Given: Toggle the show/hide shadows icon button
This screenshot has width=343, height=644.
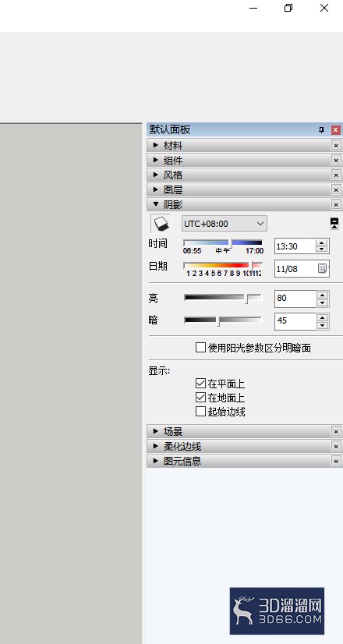Looking at the screenshot, I should tap(161, 224).
